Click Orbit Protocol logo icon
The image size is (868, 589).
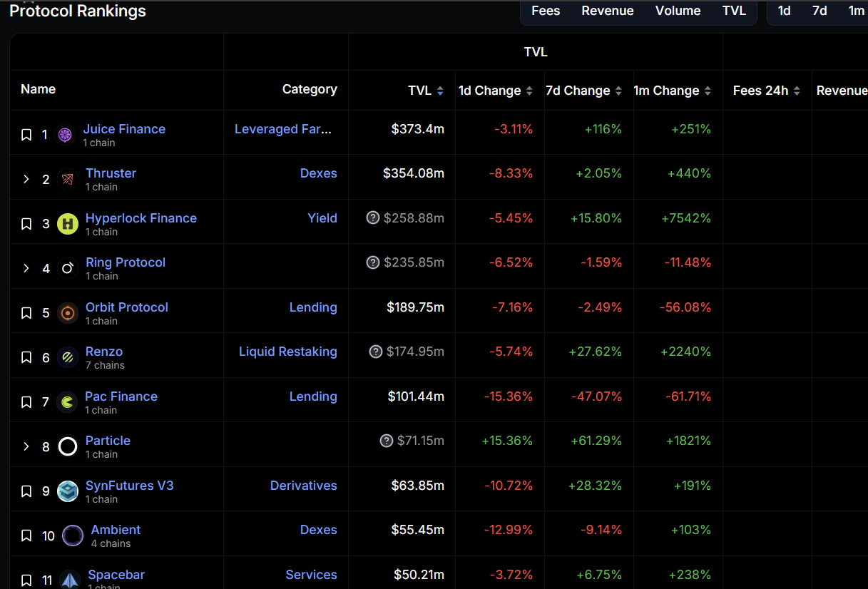68,313
